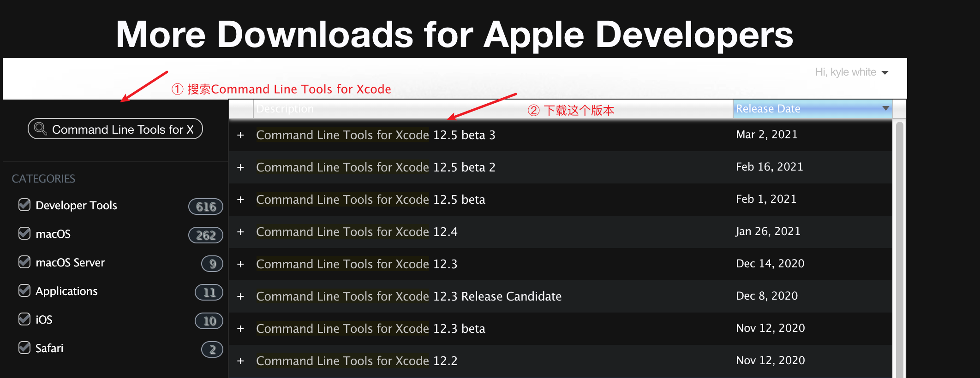Open Command Line Tools for Xcode 12.4

(x=357, y=232)
